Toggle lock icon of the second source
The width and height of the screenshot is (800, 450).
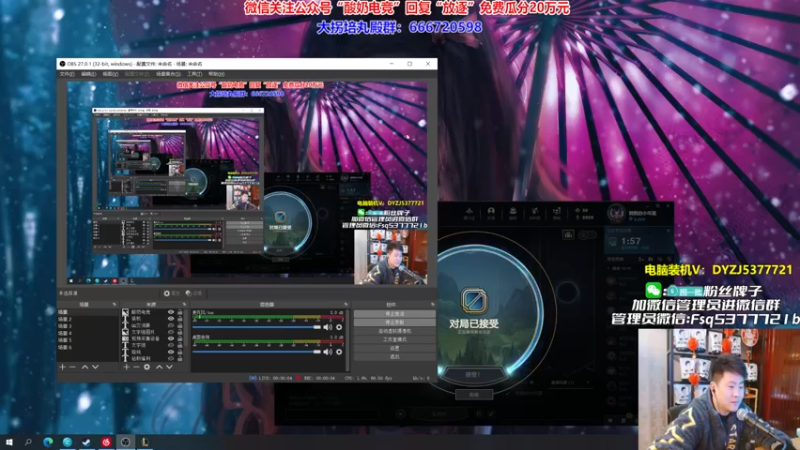tap(180, 318)
